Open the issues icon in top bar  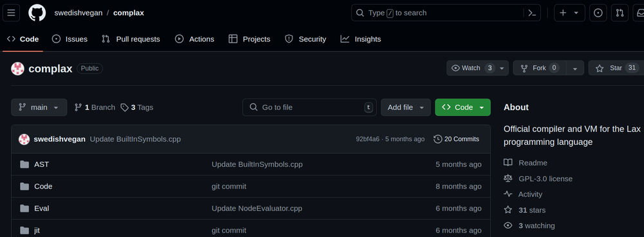(x=598, y=13)
